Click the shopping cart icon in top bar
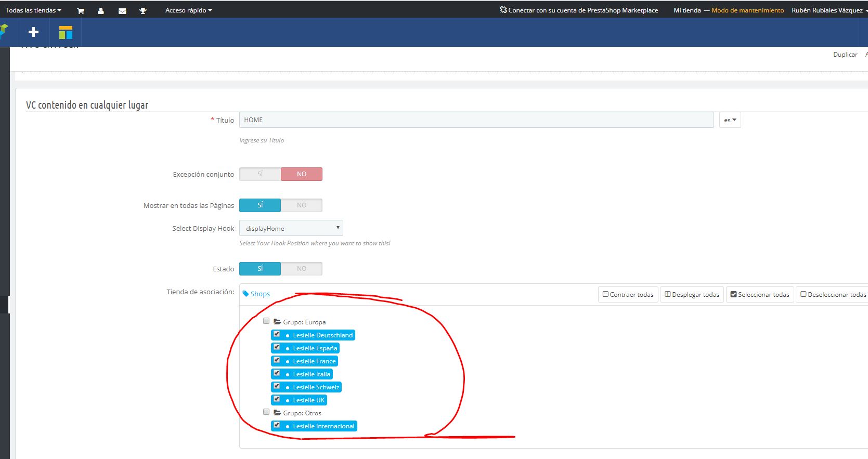868x459 pixels. pos(81,11)
